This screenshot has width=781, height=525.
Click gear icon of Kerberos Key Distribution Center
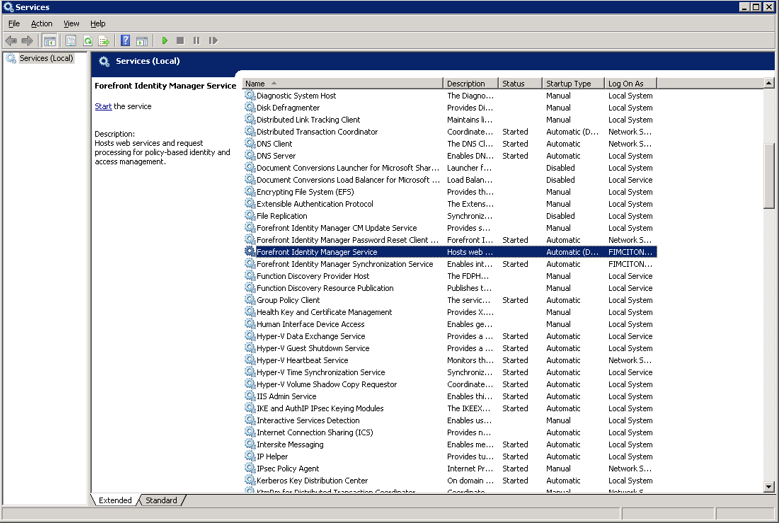click(250, 480)
